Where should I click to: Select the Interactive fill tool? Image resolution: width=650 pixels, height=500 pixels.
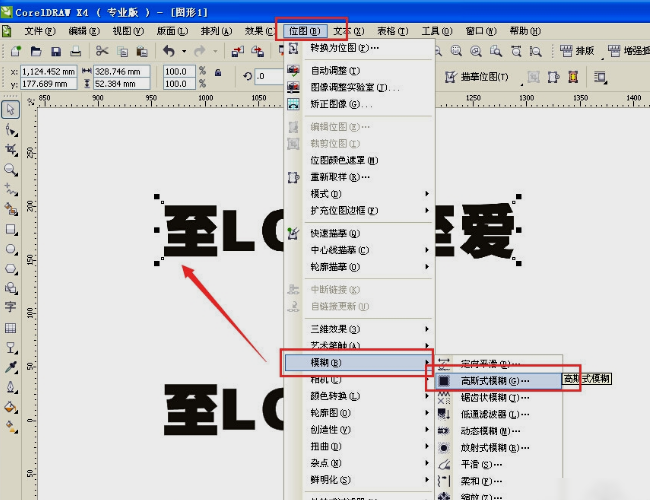(11, 427)
